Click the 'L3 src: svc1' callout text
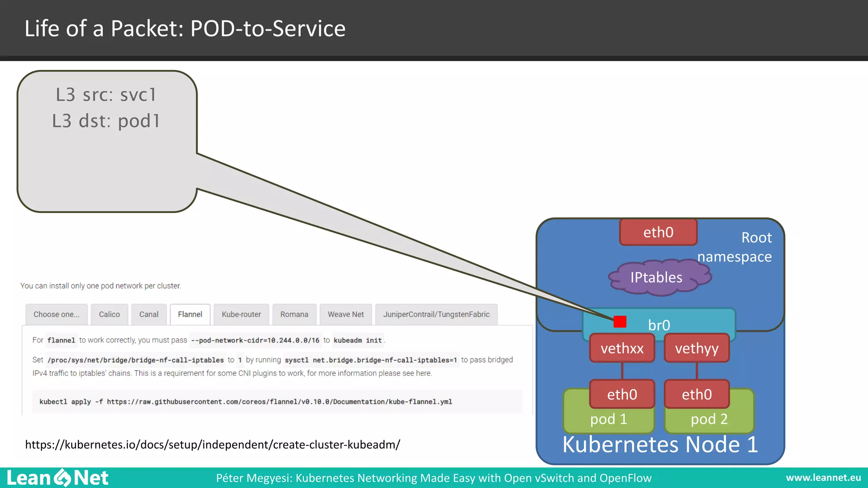This screenshot has height=488, width=868. 106,94
